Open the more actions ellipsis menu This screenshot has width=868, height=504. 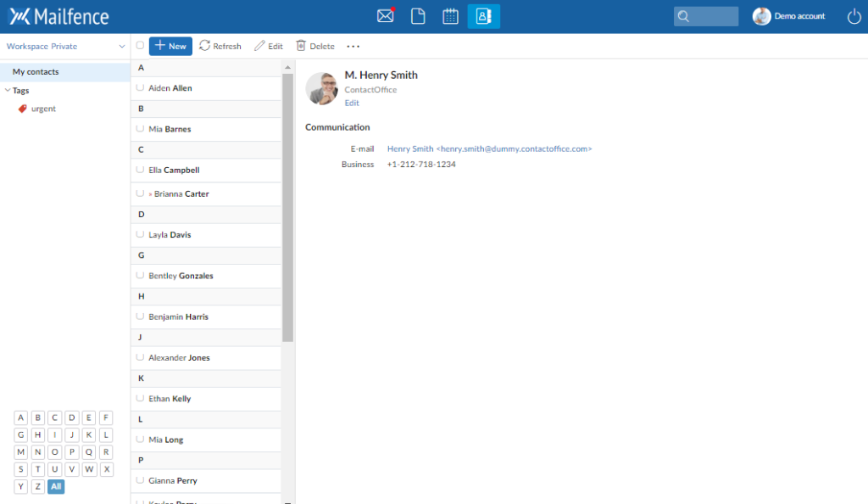coord(353,46)
